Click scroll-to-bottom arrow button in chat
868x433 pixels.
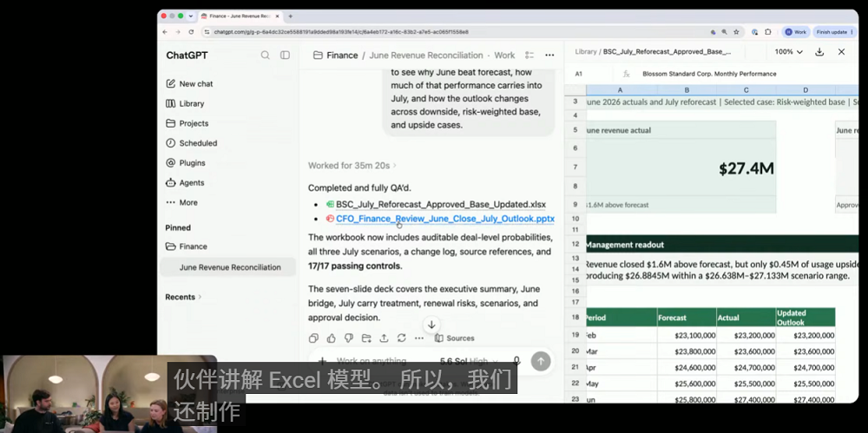431,325
